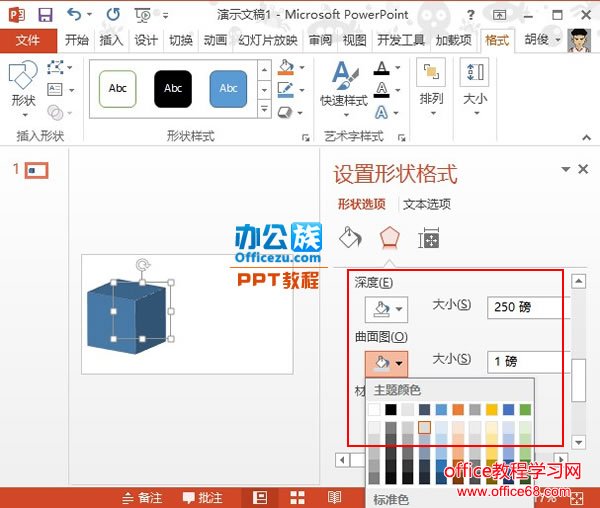Pick the black theme color swatch
Image resolution: width=600 pixels, height=508 pixels.
click(x=391, y=409)
